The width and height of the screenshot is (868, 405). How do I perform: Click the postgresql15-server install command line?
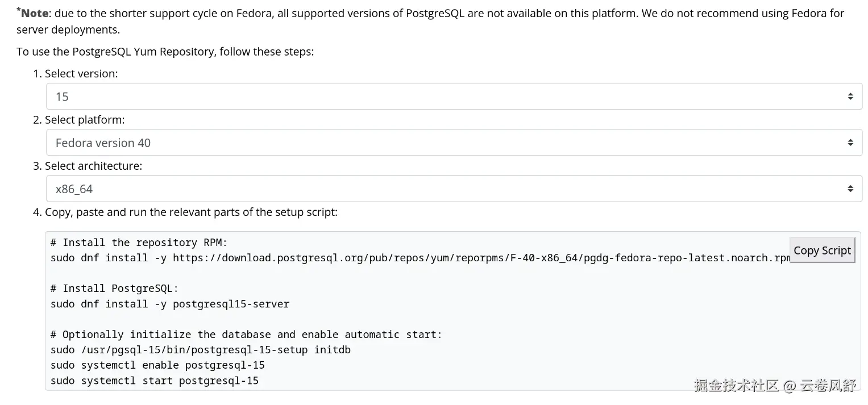click(x=169, y=304)
